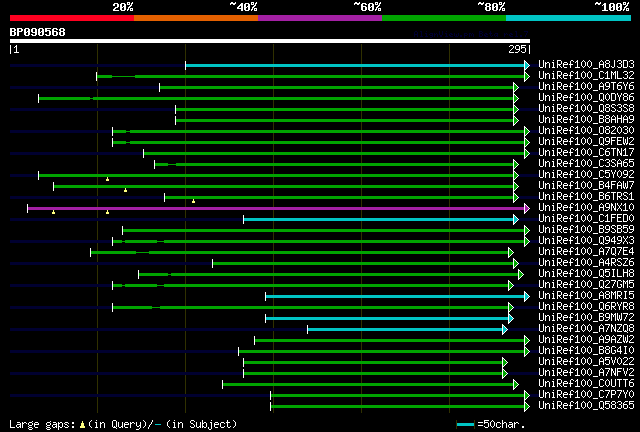
Task: Click the arrowhead ending the A7NZQ8 alignment
Action: click(x=505, y=330)
